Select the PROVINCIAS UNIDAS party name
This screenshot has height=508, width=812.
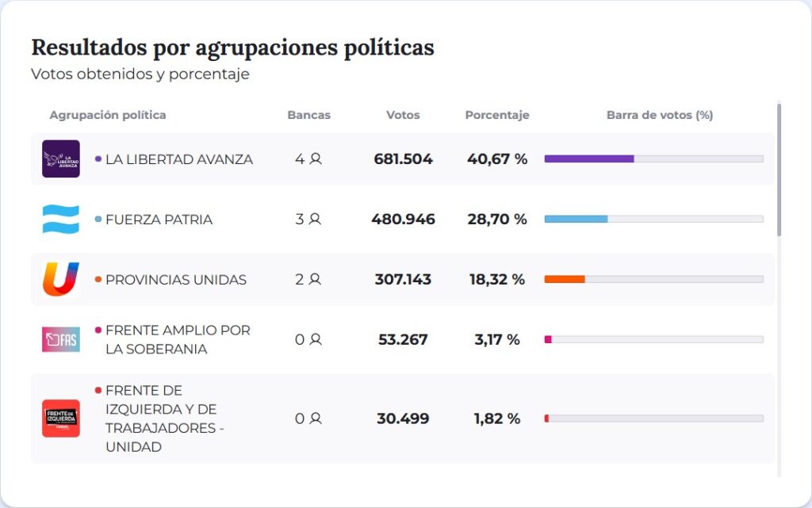pyautogui.click(x=175, y=280)
